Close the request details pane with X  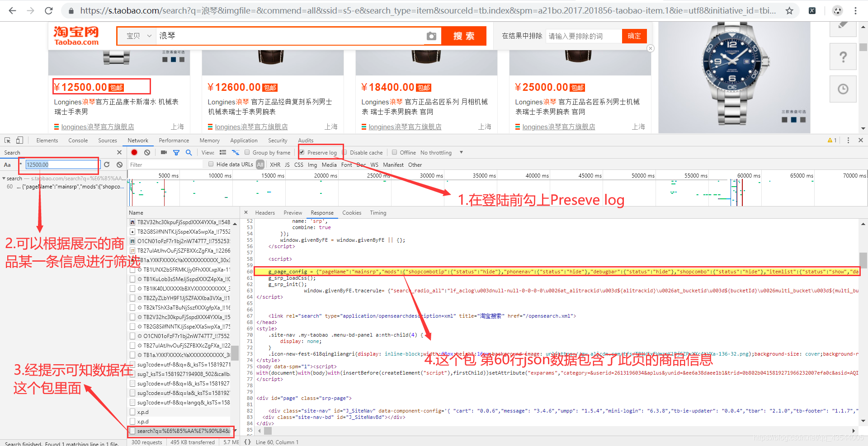click(246, 212)
